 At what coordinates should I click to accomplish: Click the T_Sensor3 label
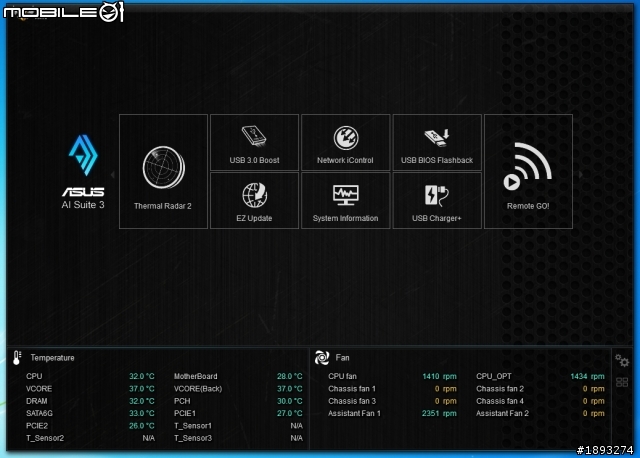pos(193,438)
